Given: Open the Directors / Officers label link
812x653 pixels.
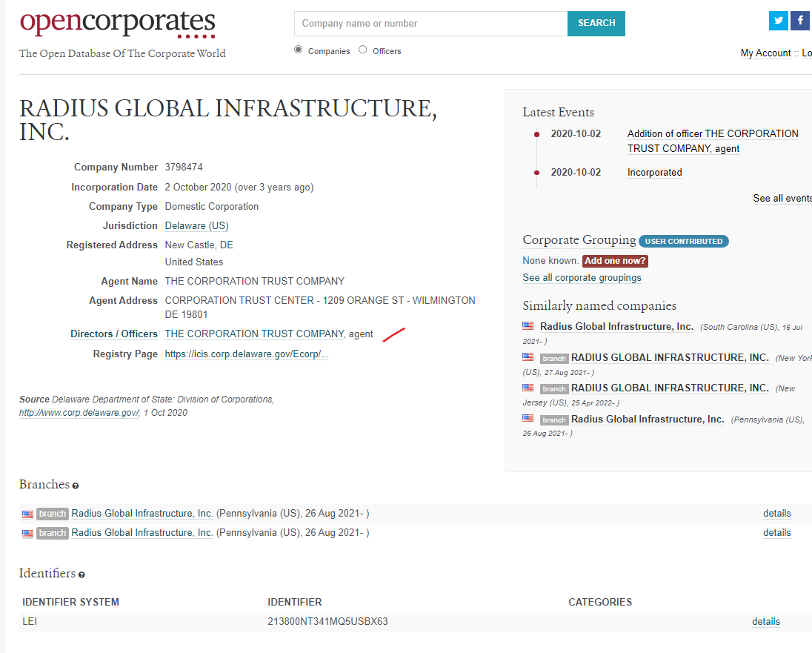Looking at the screenshot, I should point(114,334).
